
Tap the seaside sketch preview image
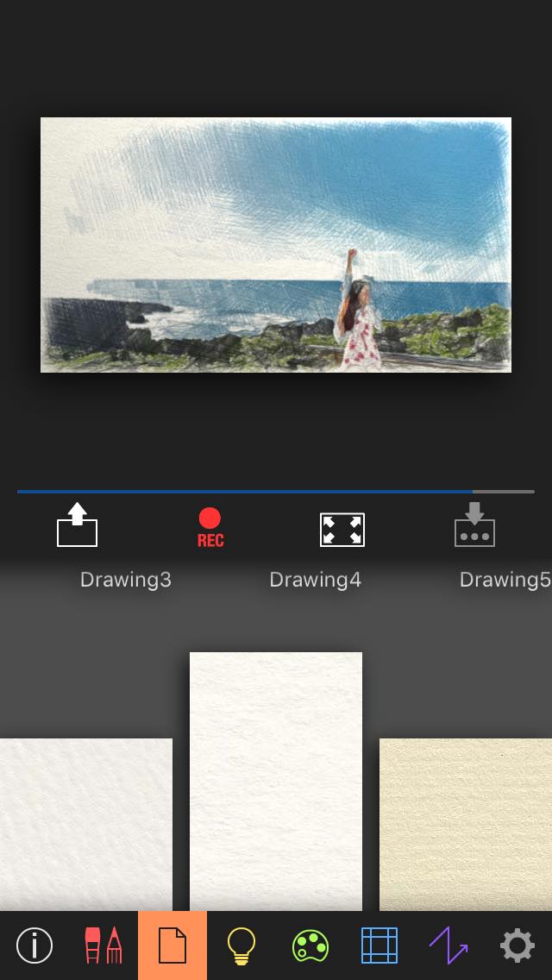click(x=276, y=245)
